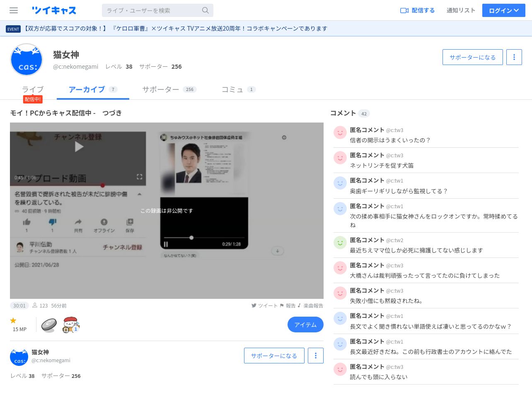Open commenter name above ネットリンチを促す犬笛
The image size is (532, 416).
pyautogui.click(x=367, y=155)
